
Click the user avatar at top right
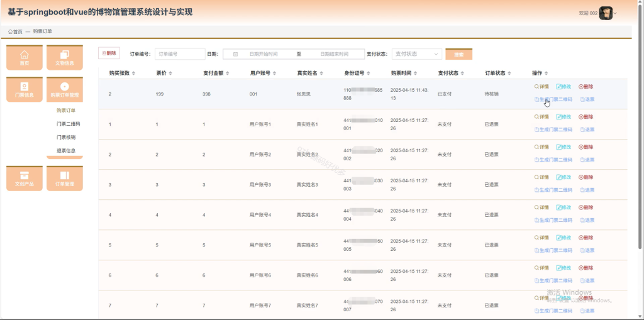pos(606,13)
